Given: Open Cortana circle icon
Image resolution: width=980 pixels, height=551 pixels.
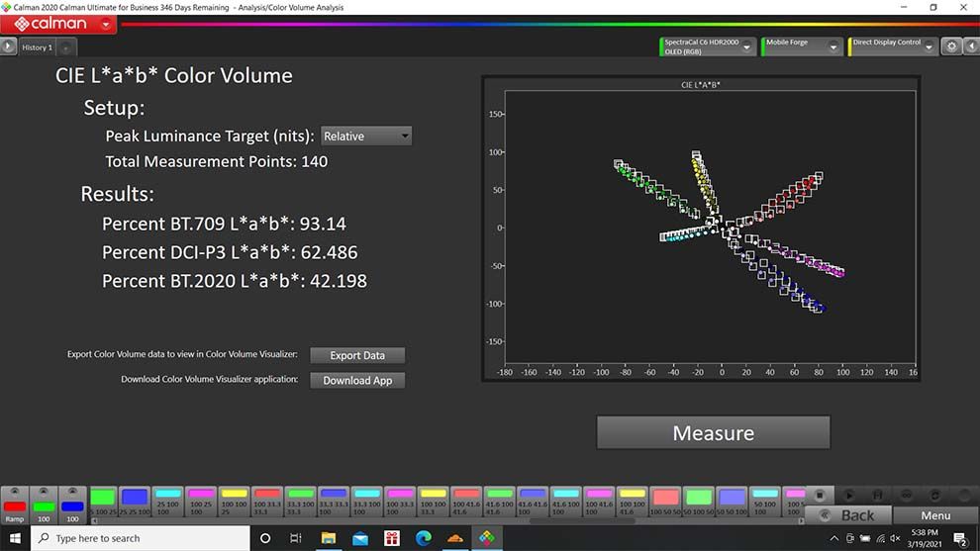Looking at the screenshot, I should (265, 538).
